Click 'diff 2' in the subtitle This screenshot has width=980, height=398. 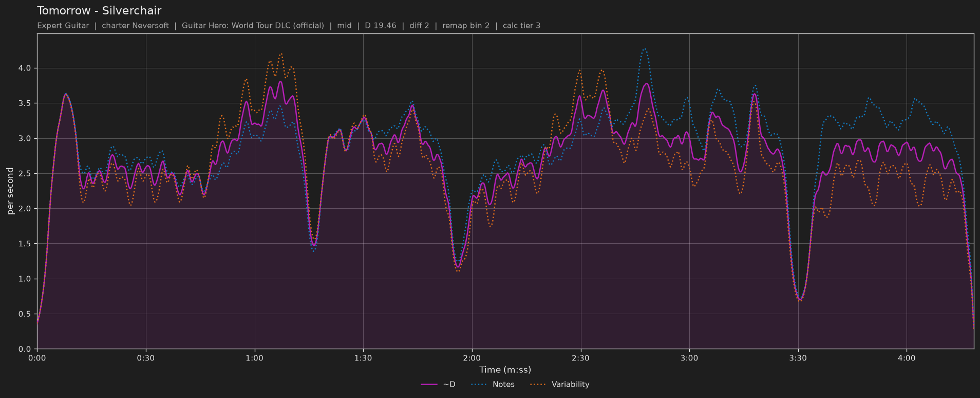(419, 26)
